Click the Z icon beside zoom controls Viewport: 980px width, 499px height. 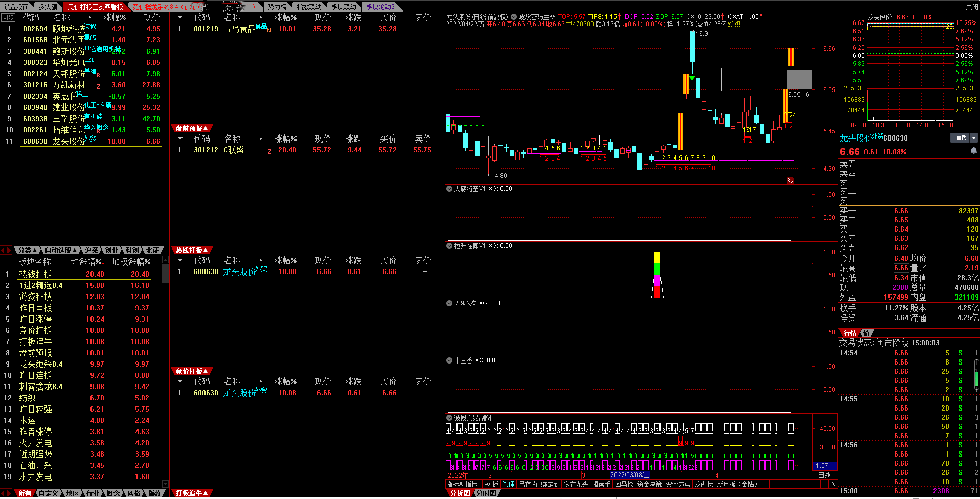[833, 484]
